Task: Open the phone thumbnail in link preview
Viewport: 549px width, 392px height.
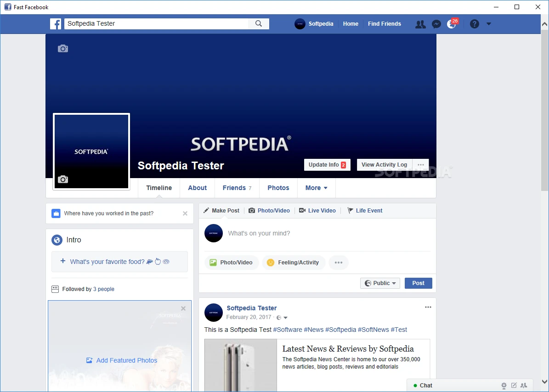Action: pyautogui.click(x=241, y=365)
